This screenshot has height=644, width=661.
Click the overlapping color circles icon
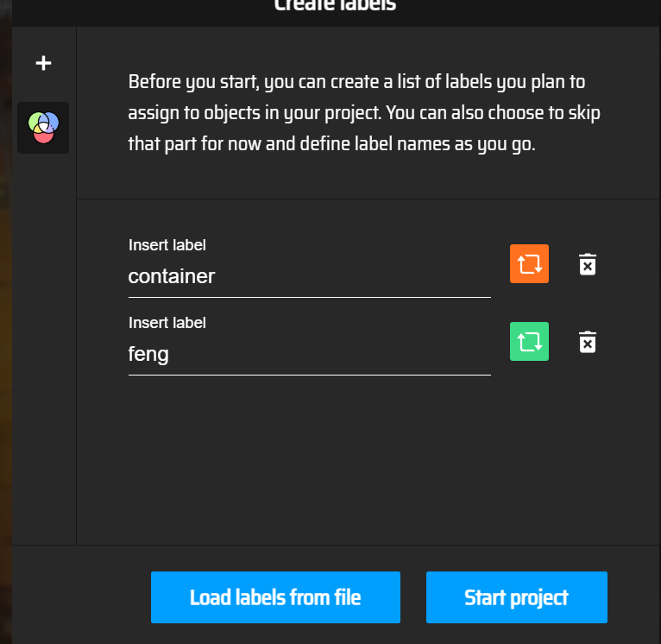(x=43, y=128)
